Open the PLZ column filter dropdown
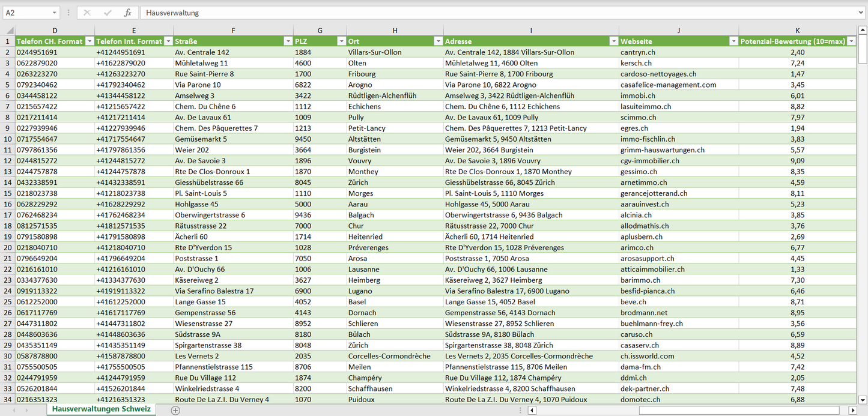Screen dimensions: 868x416 pyautogui.click(x=341, y=41)
